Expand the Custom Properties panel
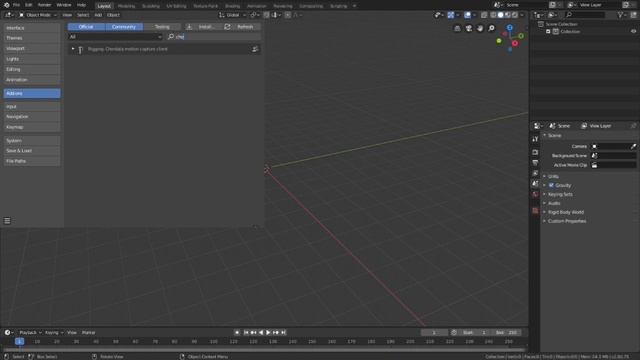The image size is (640, 360). tap(567, 221)
